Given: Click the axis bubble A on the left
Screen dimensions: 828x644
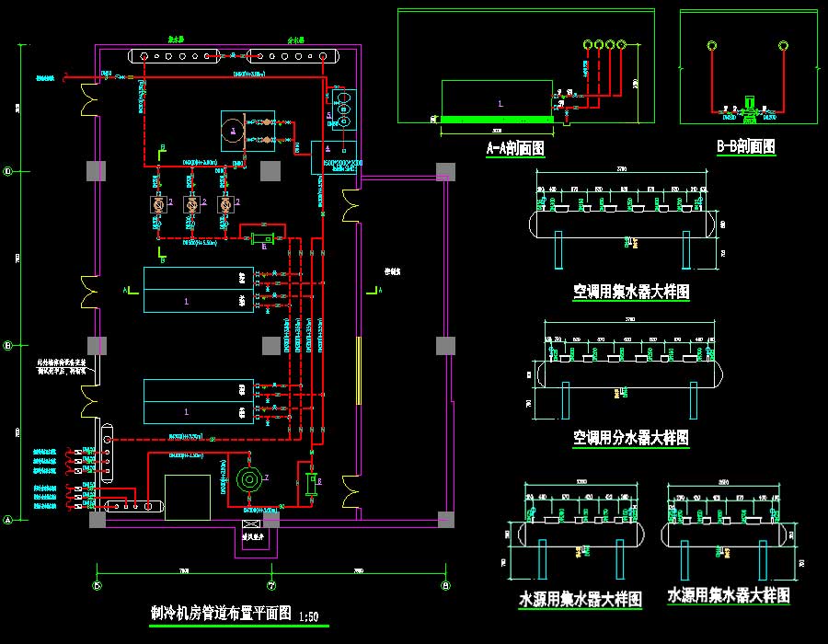Looking at the screenshot, I should coord(8,520).
